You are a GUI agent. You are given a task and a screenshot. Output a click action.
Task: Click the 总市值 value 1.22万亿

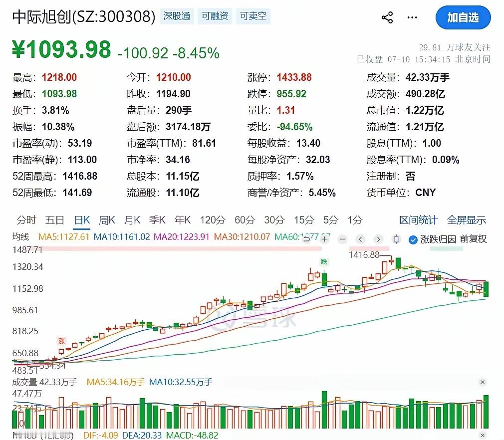click(425, 110)
